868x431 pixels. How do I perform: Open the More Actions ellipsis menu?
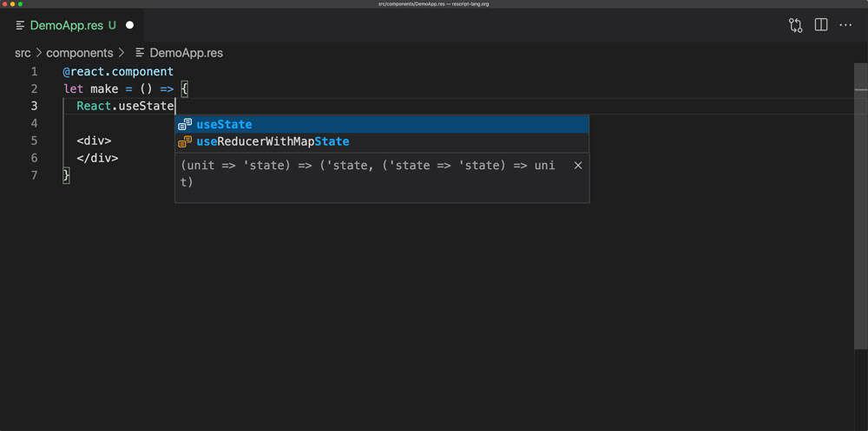click(845, 25)
